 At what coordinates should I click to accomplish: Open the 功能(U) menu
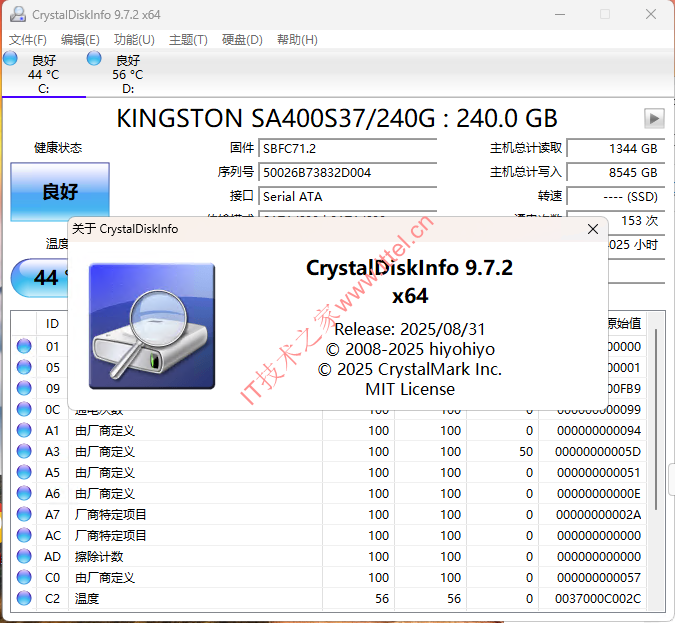tap(134, 40)
